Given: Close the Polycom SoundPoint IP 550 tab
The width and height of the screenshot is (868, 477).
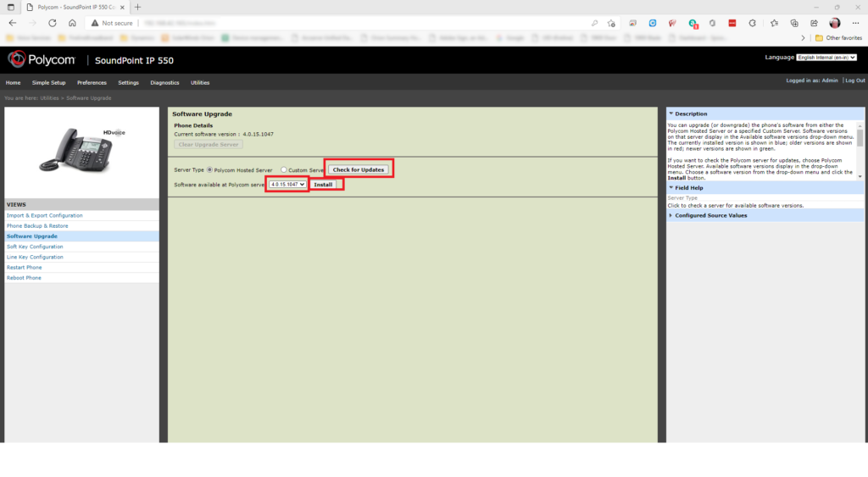Looking at the screenshot, I should [122, 7].
